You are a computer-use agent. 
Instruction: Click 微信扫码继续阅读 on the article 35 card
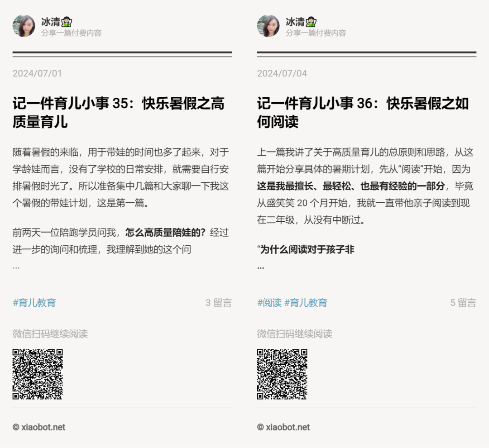click(x=50, y=334)
